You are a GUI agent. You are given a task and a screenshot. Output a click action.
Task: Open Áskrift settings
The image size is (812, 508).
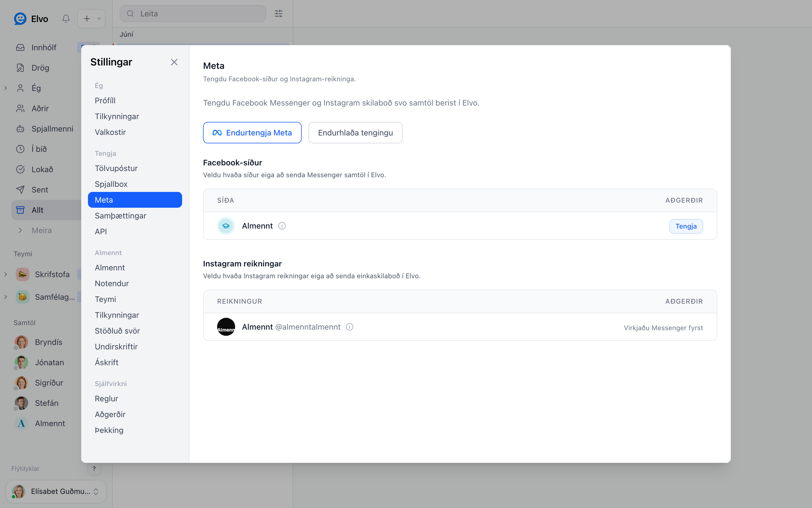(x=135, y=362)
